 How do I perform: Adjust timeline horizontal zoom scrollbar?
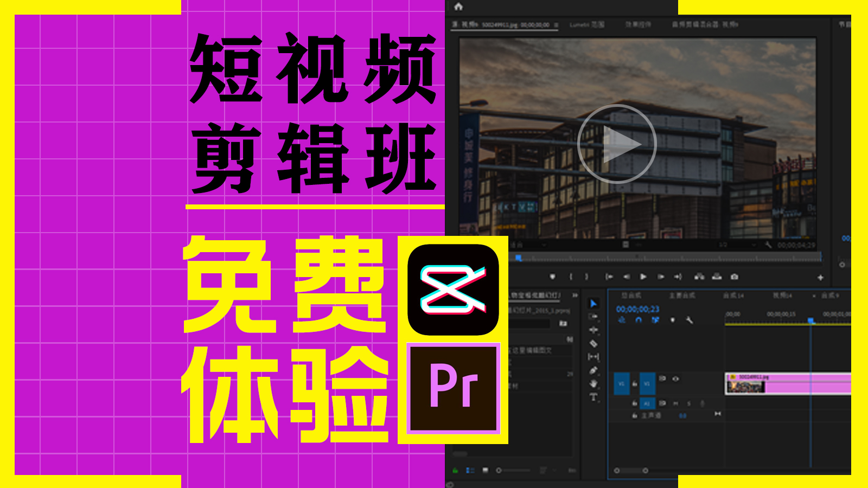631,470
